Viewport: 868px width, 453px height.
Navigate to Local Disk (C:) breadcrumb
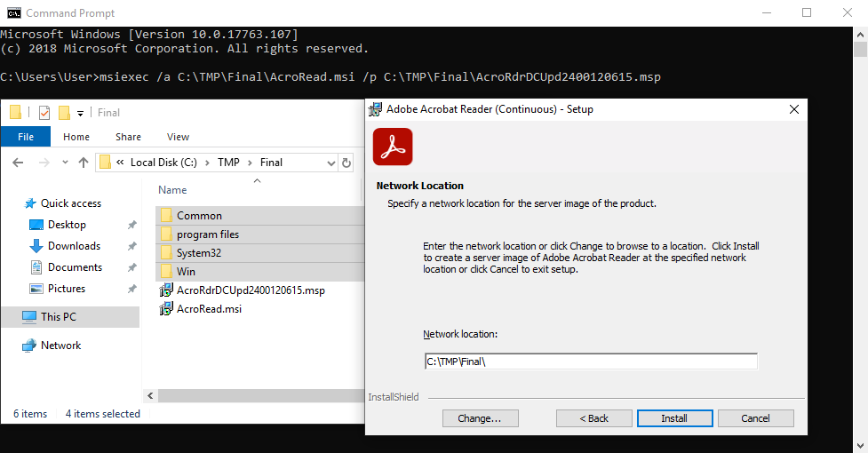(x=163, y=162)
